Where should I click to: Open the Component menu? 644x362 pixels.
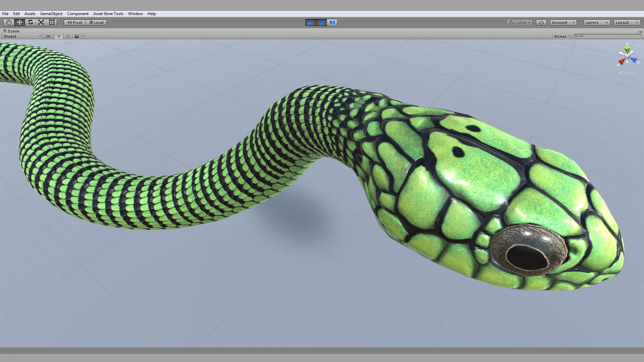pyautogui.click(x=78, y=14)
